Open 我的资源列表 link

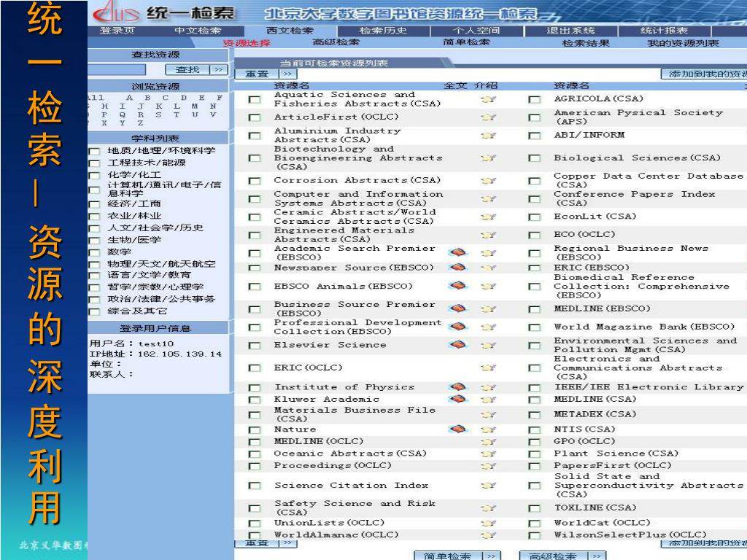click(x=683, y=43)
